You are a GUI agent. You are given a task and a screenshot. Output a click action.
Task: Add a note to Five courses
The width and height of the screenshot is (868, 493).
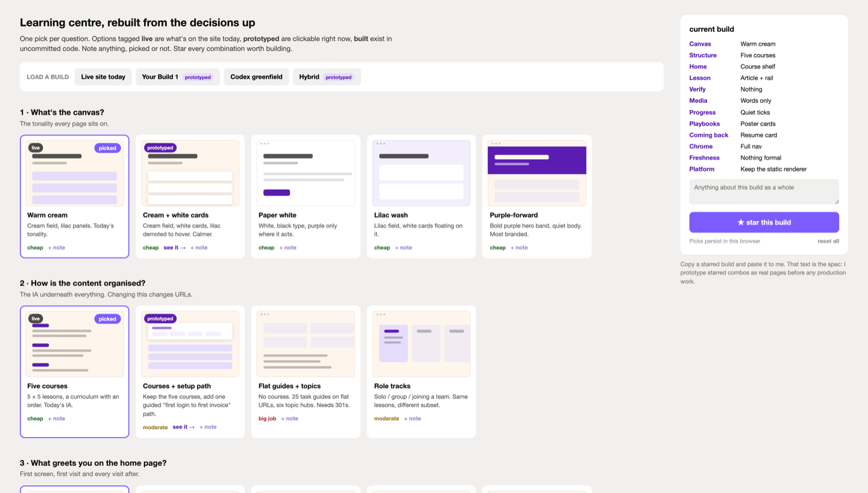(57, 418)
